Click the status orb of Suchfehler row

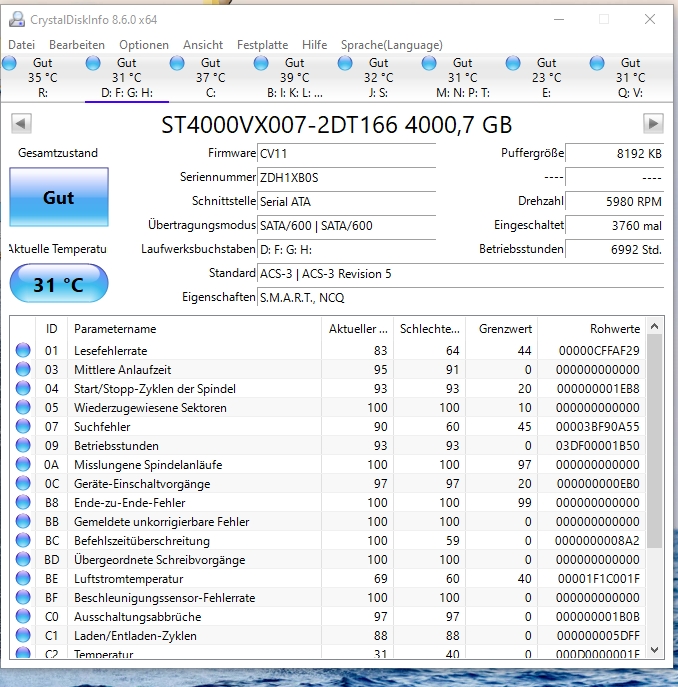coord(23,426)
